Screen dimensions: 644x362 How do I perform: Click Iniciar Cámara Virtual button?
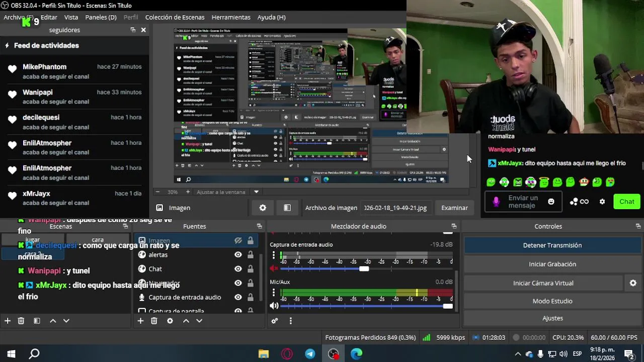(x=543, y=283)
